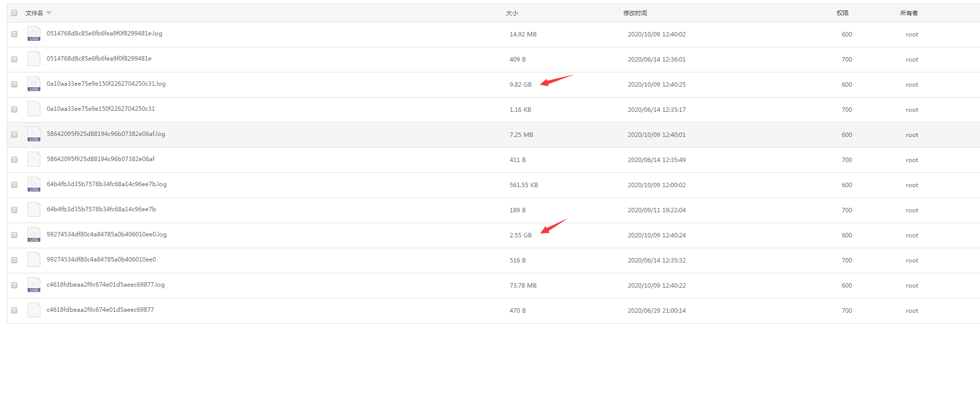Check the box for 0a10aa33ee75e9e150f2262704250c31.log
The height and width of the screenshot is (394, 980).
point(14,84)
